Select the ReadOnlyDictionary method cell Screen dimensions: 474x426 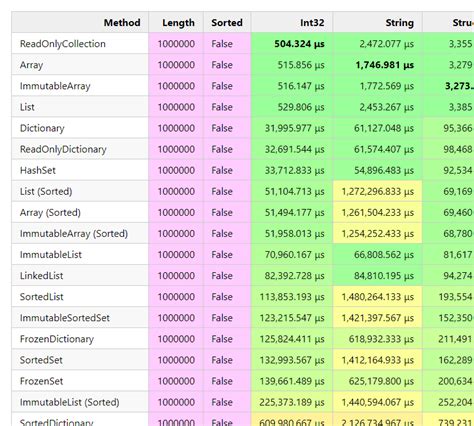(x=80, y=149)
